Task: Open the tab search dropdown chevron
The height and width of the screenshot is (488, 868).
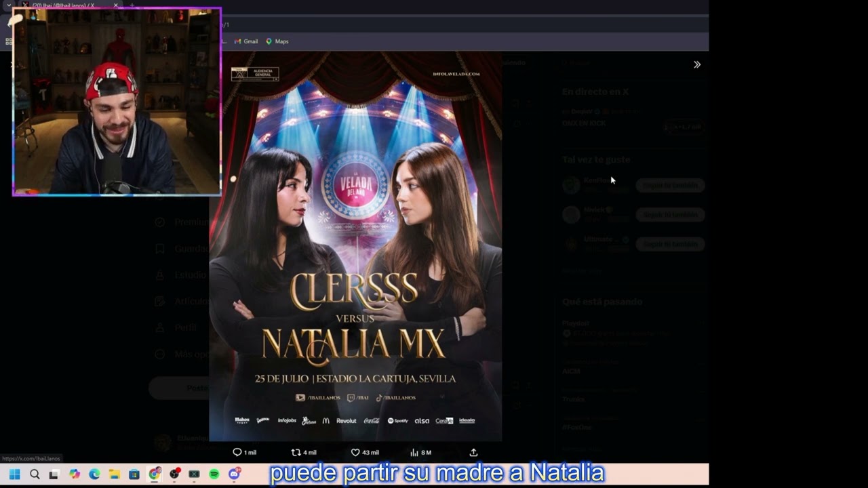Action: click(8, 5)
